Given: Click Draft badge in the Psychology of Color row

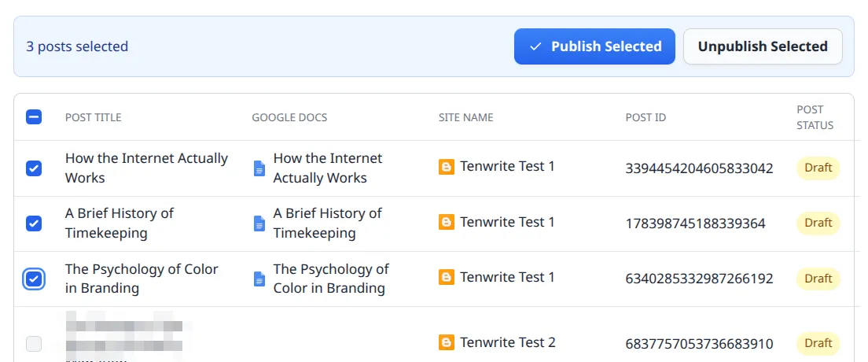Looking at the screenshot, I should click(818, 279).
